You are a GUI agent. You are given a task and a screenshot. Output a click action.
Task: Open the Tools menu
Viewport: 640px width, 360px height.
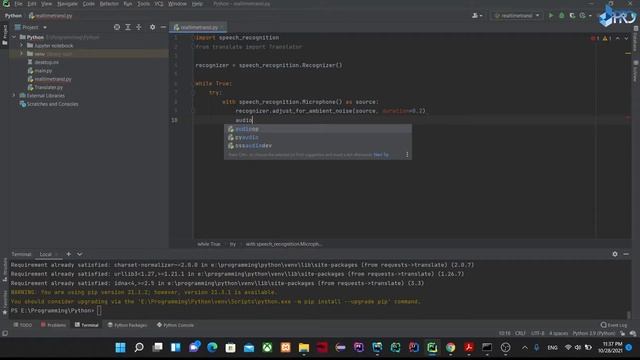pos(143,4)
